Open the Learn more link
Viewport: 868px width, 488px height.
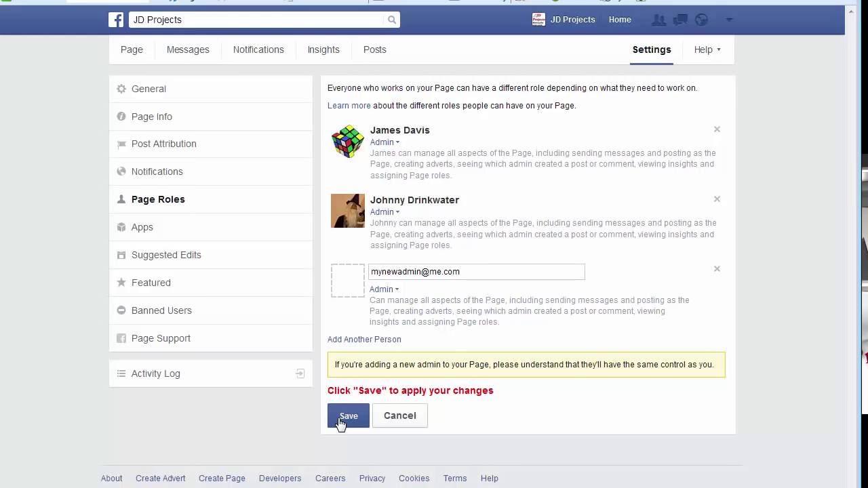pyautogui.click(x=349, y=106)
